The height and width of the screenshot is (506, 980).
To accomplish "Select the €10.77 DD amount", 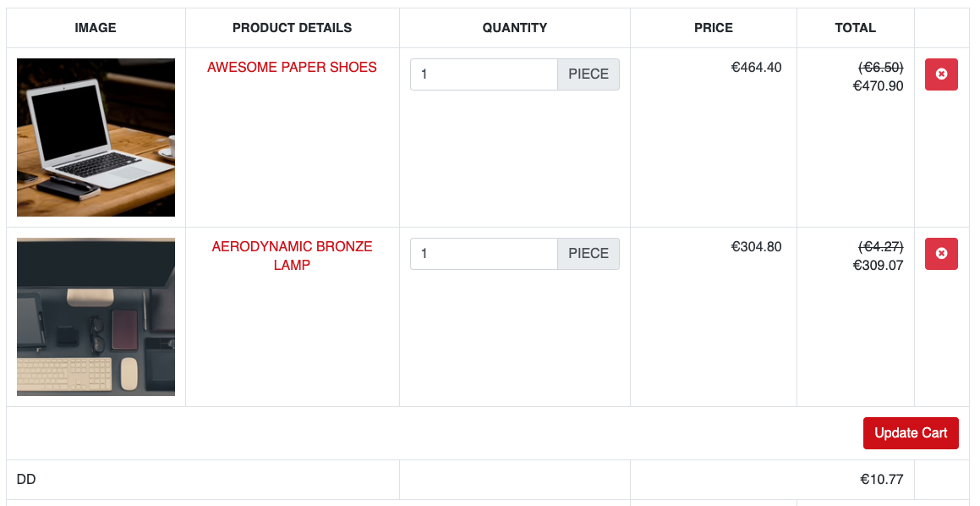I will tap(882, 480).
